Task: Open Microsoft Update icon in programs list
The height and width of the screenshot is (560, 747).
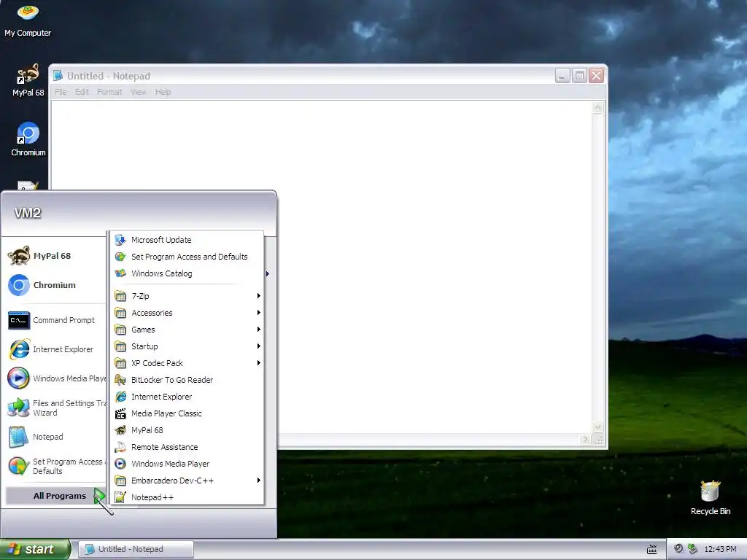Action: point(120,240)
